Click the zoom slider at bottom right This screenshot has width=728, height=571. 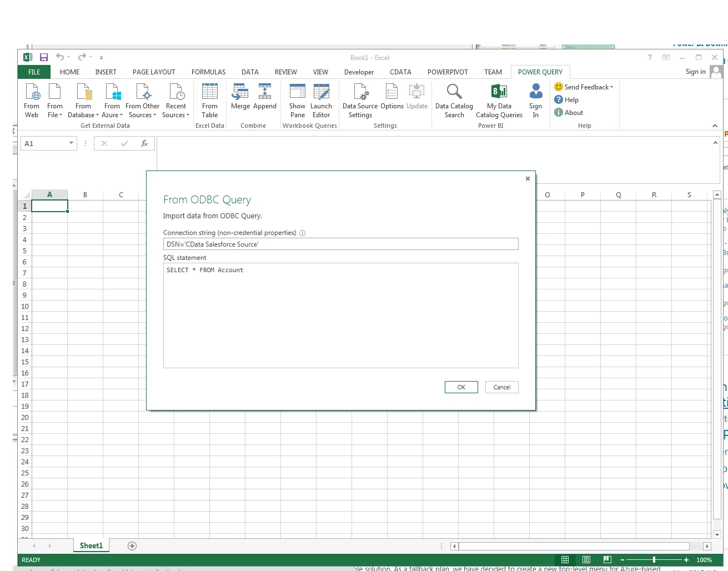point(655,560)
